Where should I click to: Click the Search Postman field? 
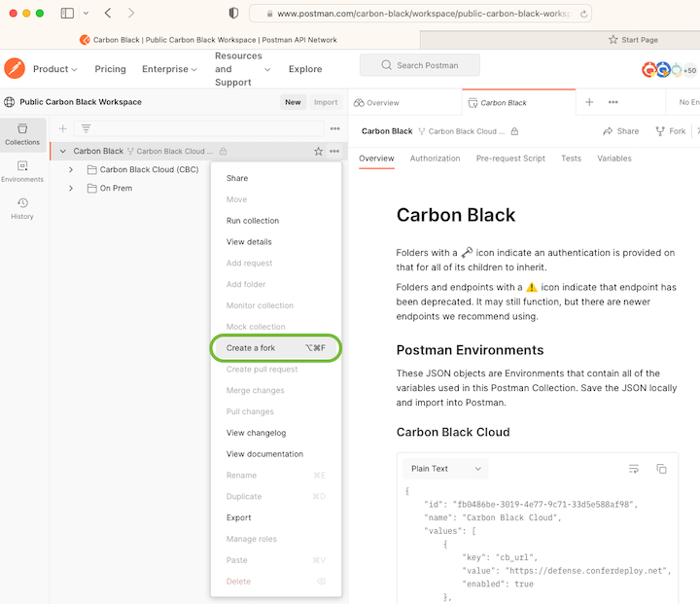click(420, 65)
